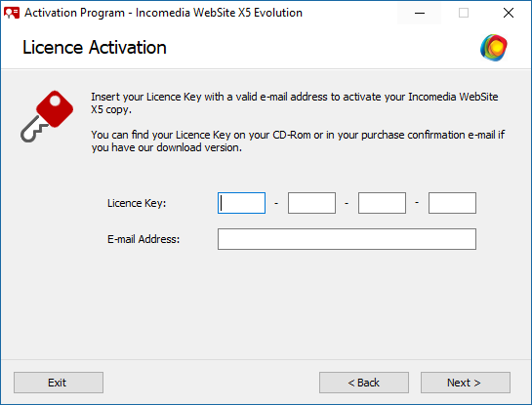Click the colorful WebSite X5 logo
Screen dimensions: 532x405
494,48
